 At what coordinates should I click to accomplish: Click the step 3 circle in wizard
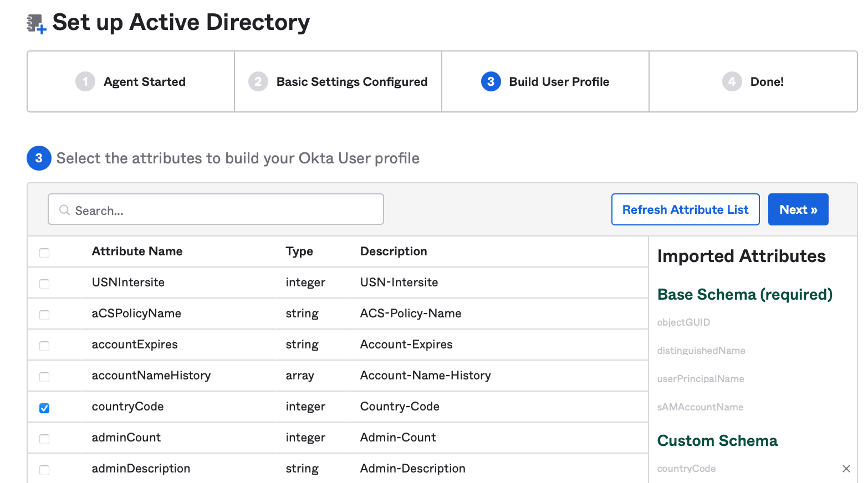(491, 82)
